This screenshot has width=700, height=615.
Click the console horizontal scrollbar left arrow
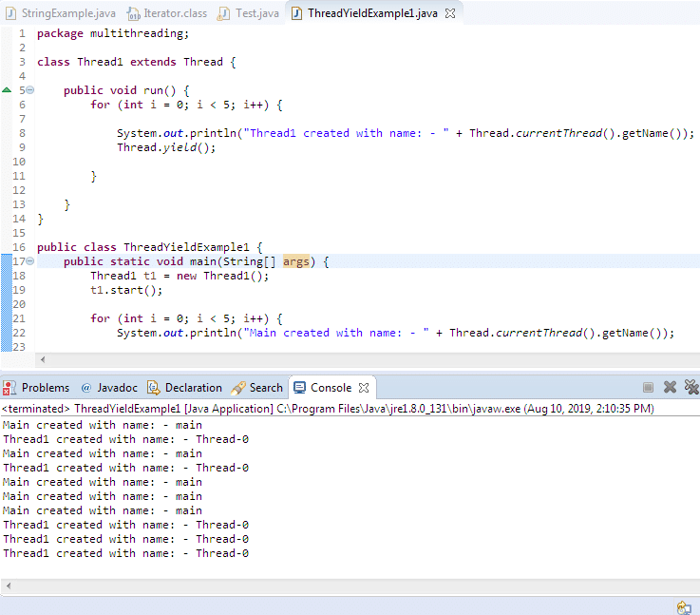pyautogui.click(x=8, y=586)
